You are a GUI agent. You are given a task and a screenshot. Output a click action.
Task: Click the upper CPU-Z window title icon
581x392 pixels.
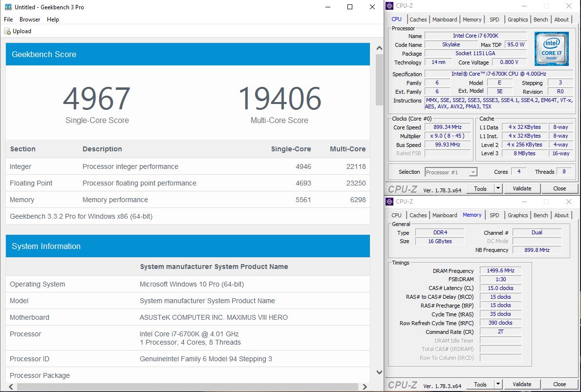[389, 5]
